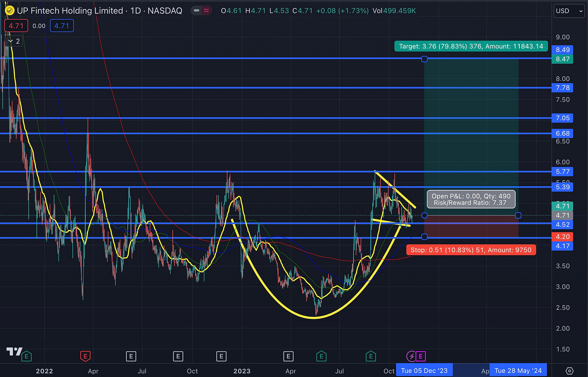The image size is (588, 377).
Task: Click the 1.50 scale value on price axis
Action: [x=563, y=349]
